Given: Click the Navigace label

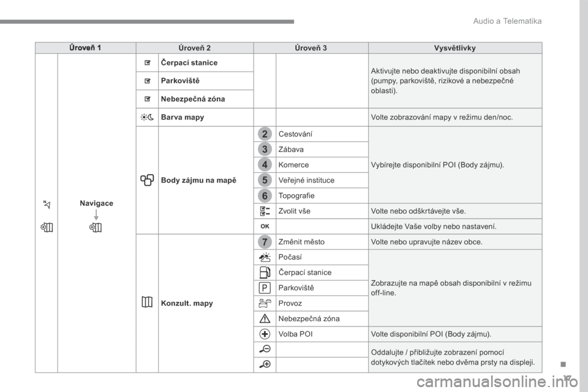Looking at the screenshot, I should [96, 203].
